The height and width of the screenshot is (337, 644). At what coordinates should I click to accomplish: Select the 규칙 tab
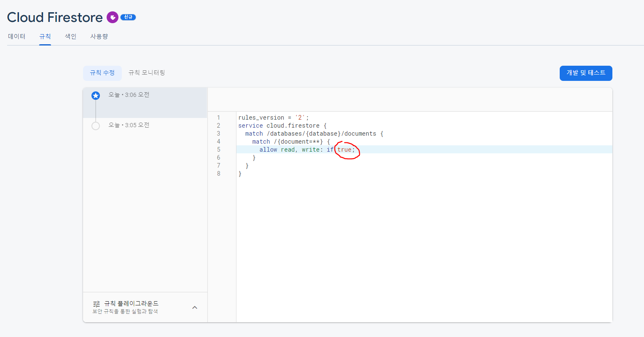point(45,37)
